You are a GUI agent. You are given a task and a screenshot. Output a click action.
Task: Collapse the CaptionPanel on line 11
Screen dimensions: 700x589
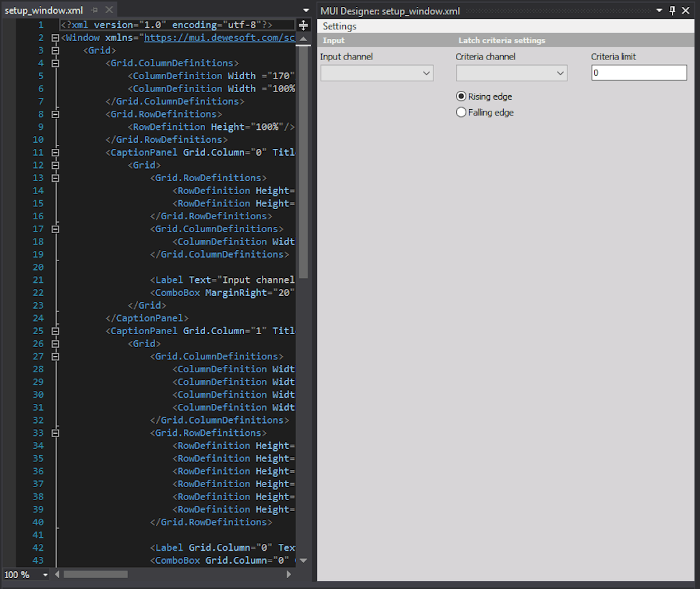point(55,152)
